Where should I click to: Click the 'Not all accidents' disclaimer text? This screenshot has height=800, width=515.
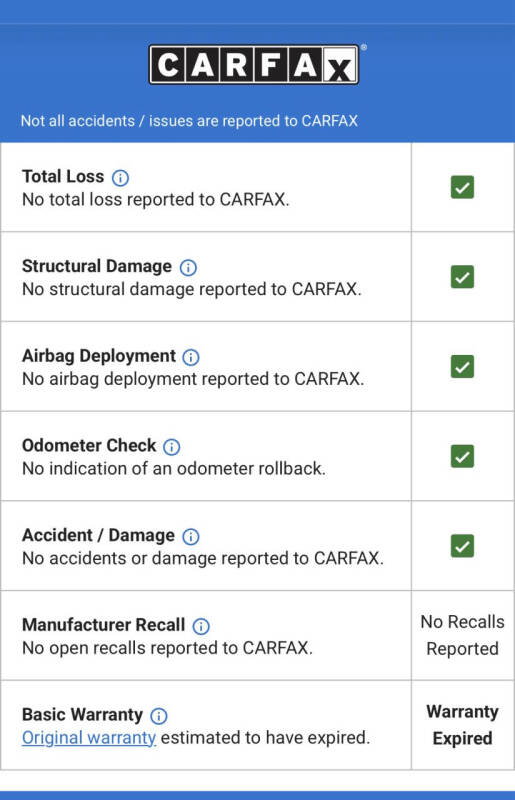[x=189, y=121]
